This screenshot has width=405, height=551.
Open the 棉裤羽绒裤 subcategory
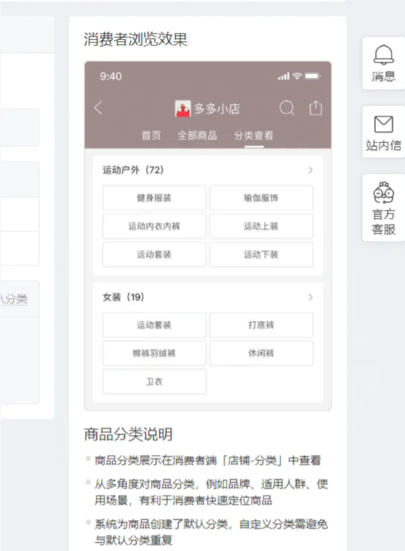(x=154, y=353)
